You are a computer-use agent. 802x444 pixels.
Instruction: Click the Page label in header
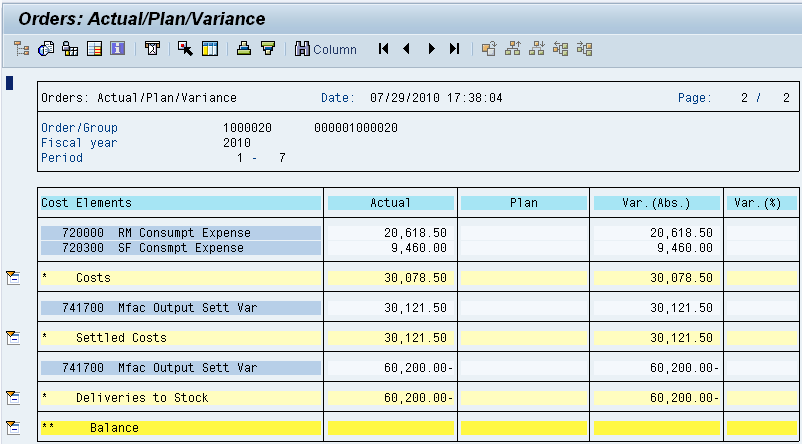pos(695,98)
